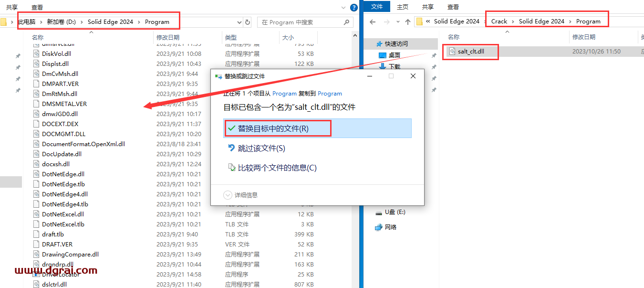Select DMSMETAL.VER in the left file list
The image size is (644, 288).
click(x=64, y=104)
